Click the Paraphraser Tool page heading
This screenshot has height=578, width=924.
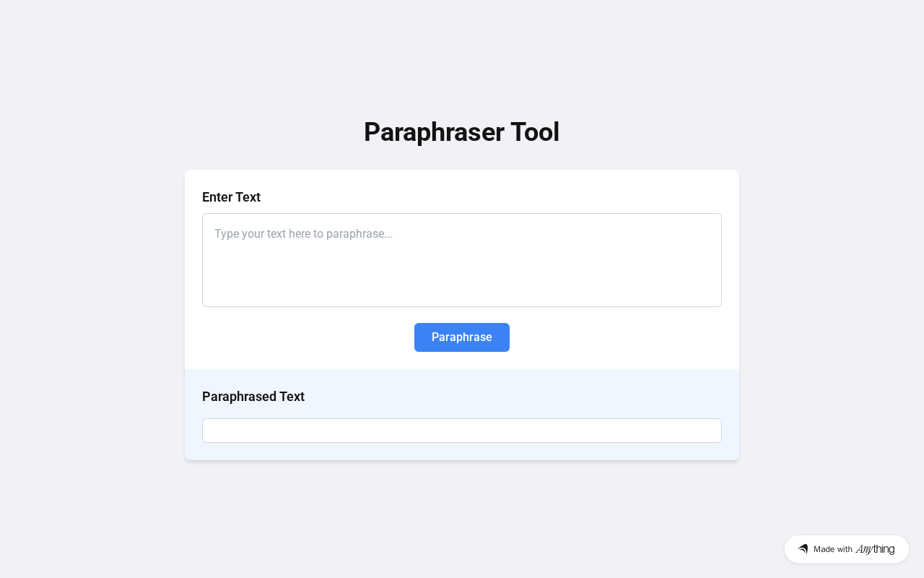(462, 132)
